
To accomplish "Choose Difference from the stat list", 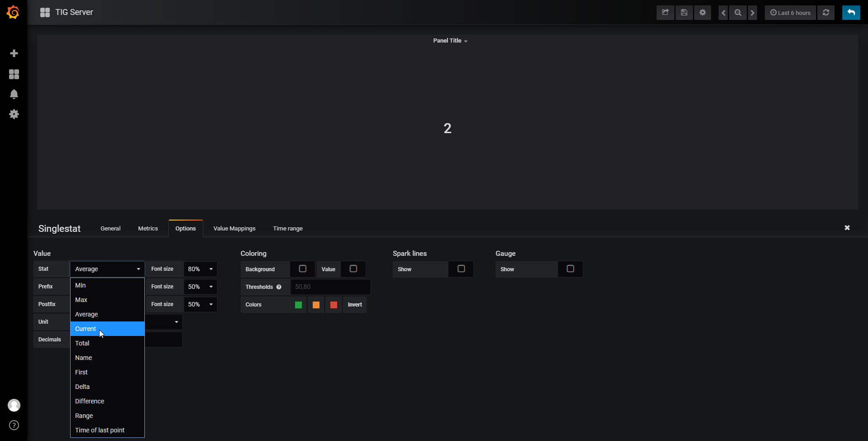I will 107,401.
